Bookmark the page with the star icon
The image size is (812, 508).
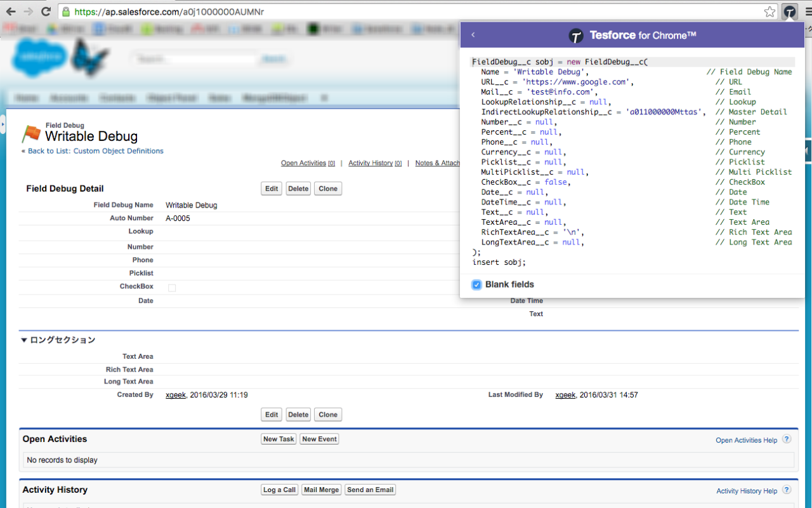pos(769,11)
